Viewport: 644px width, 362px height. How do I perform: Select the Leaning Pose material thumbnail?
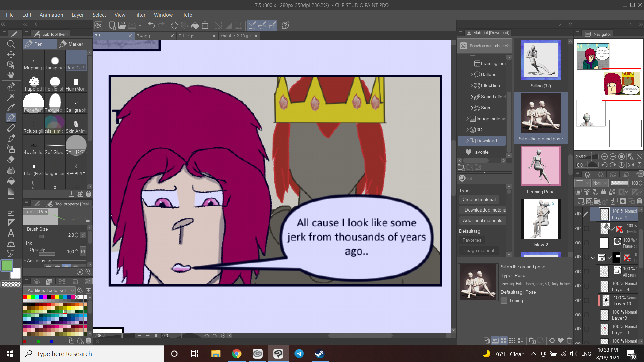pos(540,166)
